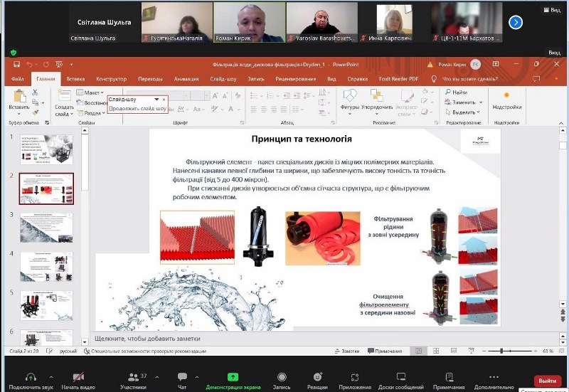Click zoom in plus next to 63 %

pyautogui.click(x=536, y=351)
